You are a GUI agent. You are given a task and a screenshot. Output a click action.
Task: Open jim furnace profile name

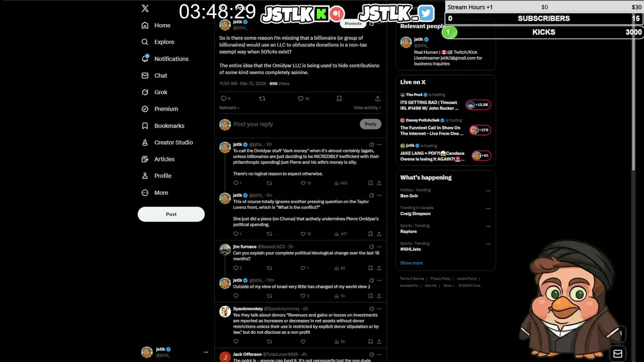click(245, 247)
